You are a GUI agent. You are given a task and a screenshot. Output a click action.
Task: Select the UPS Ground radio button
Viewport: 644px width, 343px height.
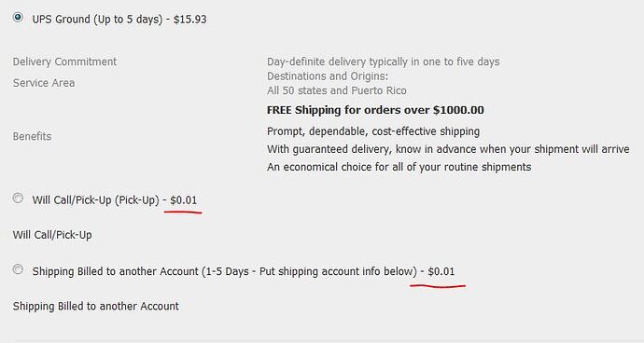click(18, 18)
